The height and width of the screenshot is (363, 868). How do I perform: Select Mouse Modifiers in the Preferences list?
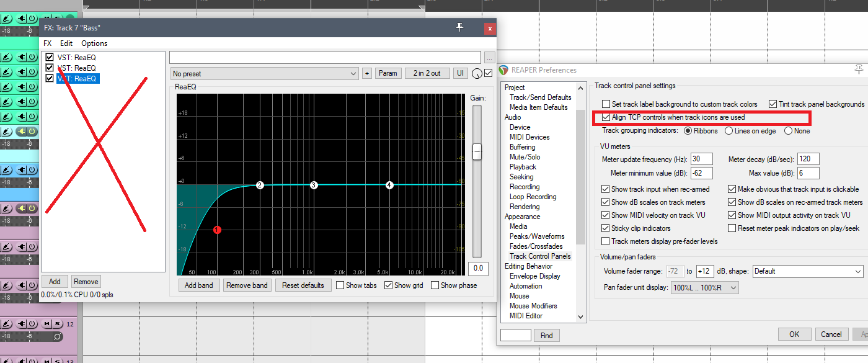[x=533, y=306]
